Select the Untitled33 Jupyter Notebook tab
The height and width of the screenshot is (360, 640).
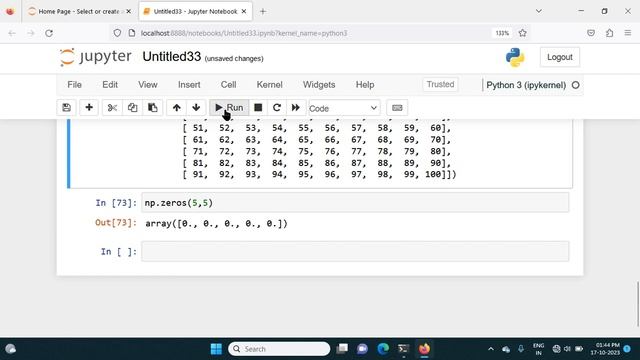(195, 11)
